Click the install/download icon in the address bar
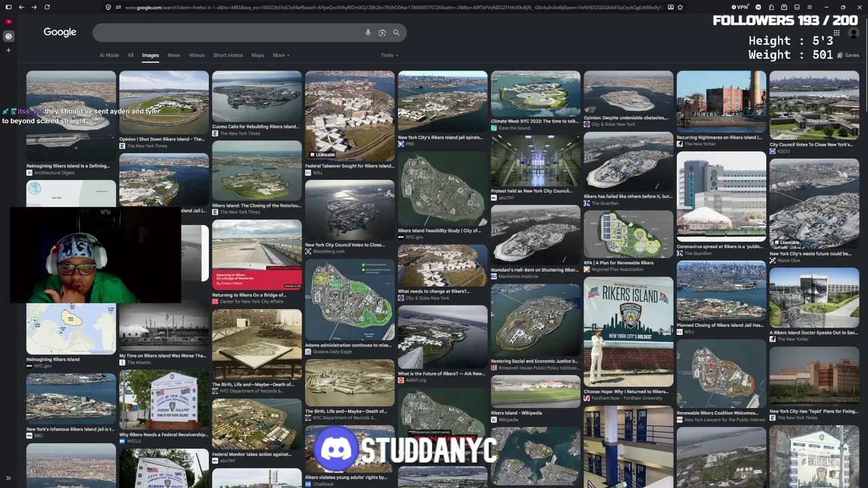 [670, 7]
